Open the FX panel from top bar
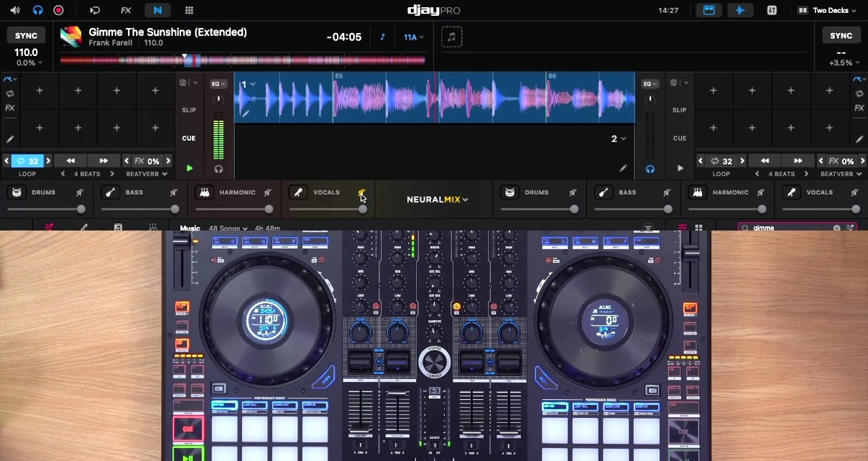The height and width of the screenshot is (461, 868). (x=126, y=11)
